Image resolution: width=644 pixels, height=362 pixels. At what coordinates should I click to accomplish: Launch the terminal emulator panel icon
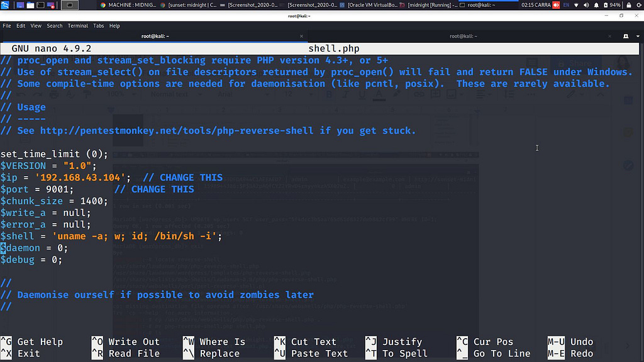pyautogui.click(x=41, y=5)
